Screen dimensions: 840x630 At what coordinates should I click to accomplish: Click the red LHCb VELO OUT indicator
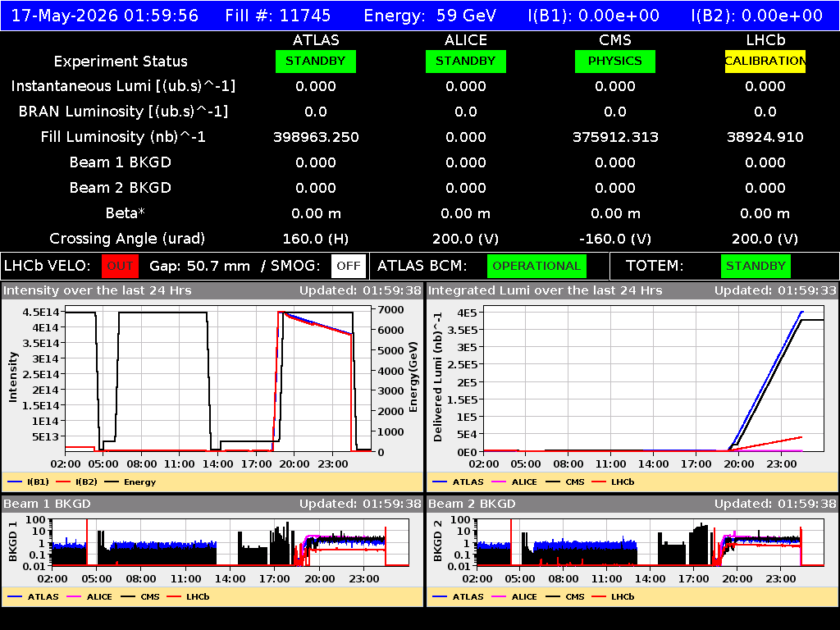click(120, 267)
